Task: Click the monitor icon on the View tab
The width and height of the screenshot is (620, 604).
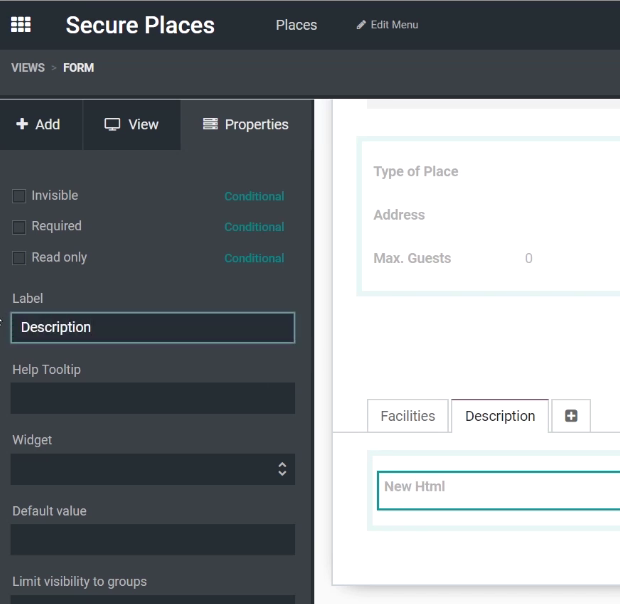Action: (x=112, y=125)
